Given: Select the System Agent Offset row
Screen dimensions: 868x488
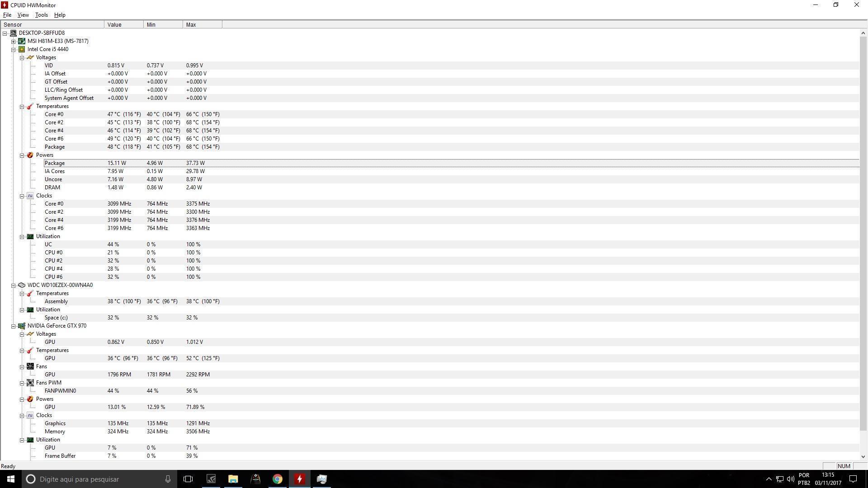Looking at the screenshot, I should (451, 98).
